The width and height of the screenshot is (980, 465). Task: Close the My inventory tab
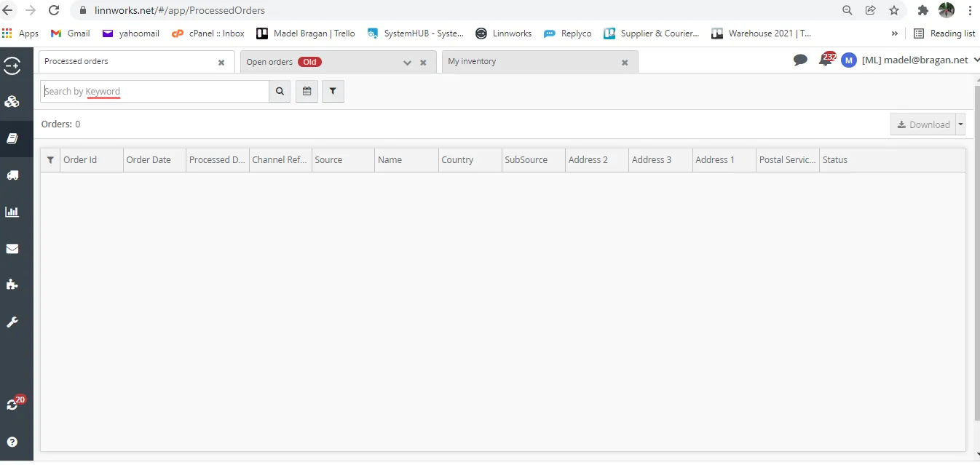click(625, 63)
